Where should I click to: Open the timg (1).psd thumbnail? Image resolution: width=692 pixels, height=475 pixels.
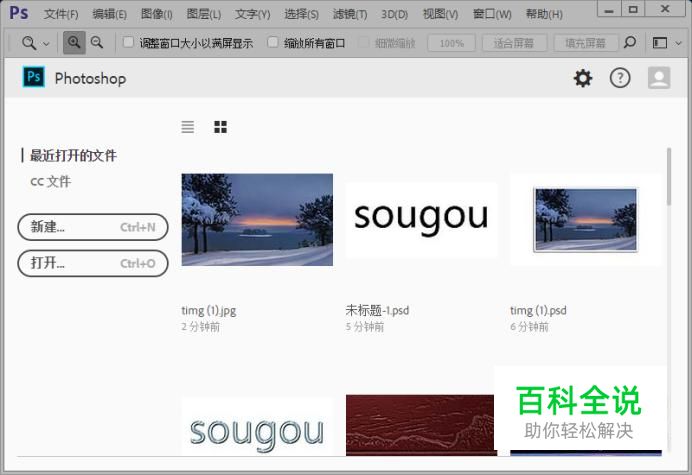coord(586,219)
